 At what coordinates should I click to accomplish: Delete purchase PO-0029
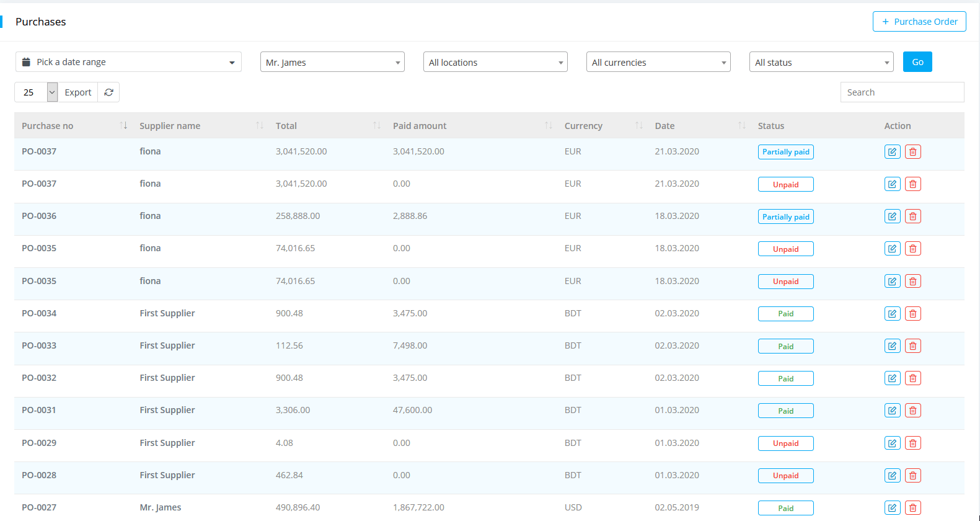tap(912, 443)
